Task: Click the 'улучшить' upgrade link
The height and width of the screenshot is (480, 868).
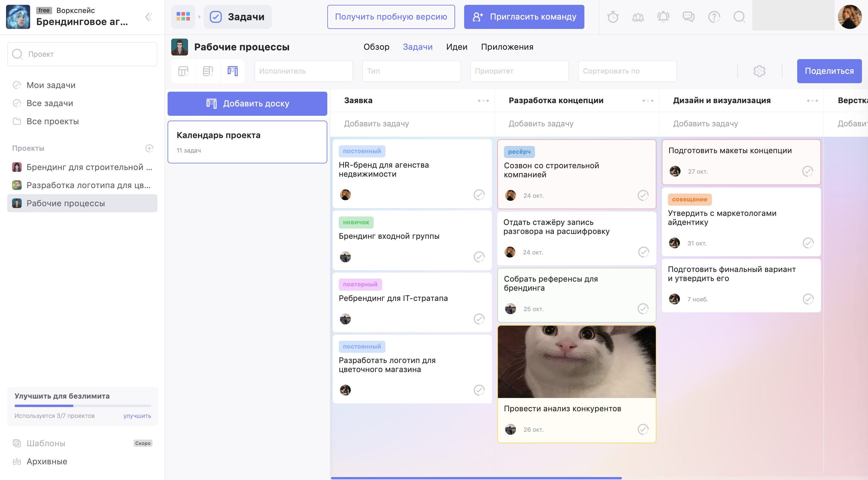Action: [137, 415]
